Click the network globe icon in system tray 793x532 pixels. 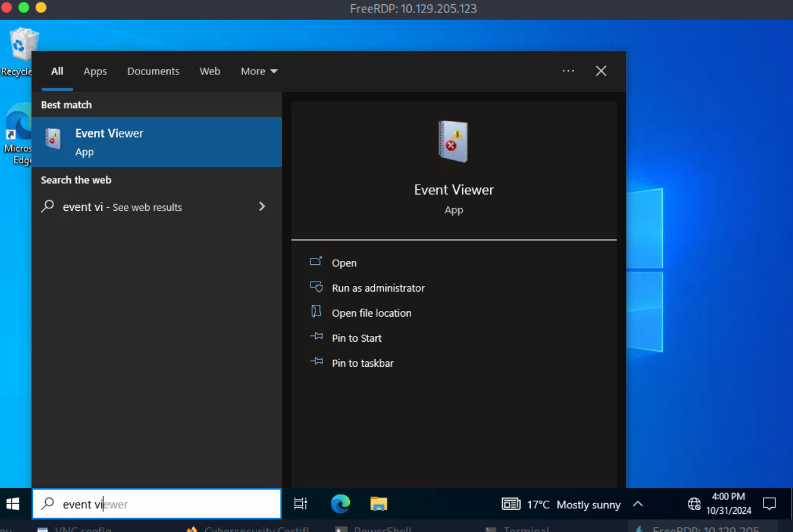(x=693, y=504)
